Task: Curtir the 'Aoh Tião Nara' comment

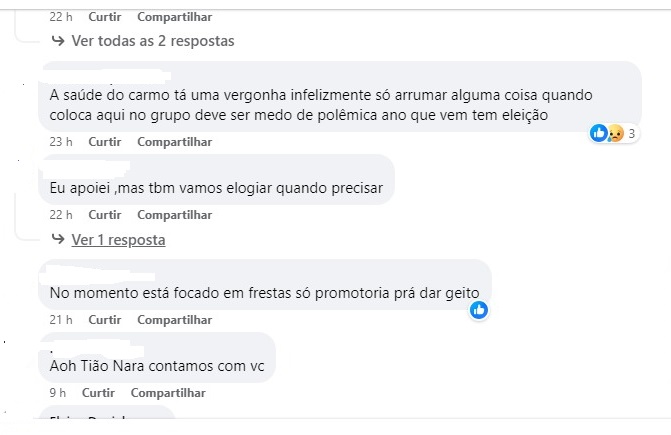Action: point(98,393)
